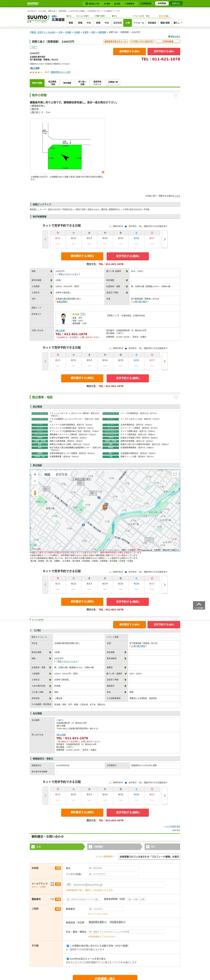
Task: Select リフォーム in main navigation
Action: point(139,23)
